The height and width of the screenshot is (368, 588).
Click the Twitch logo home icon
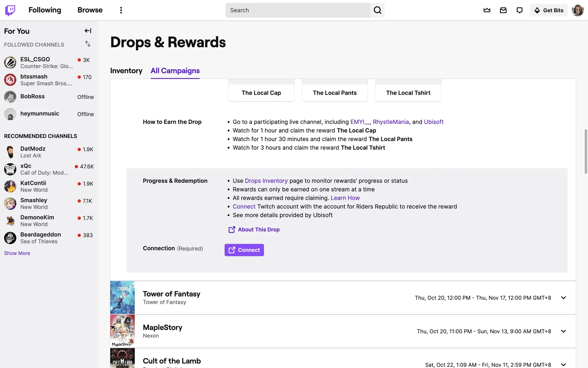10,10
